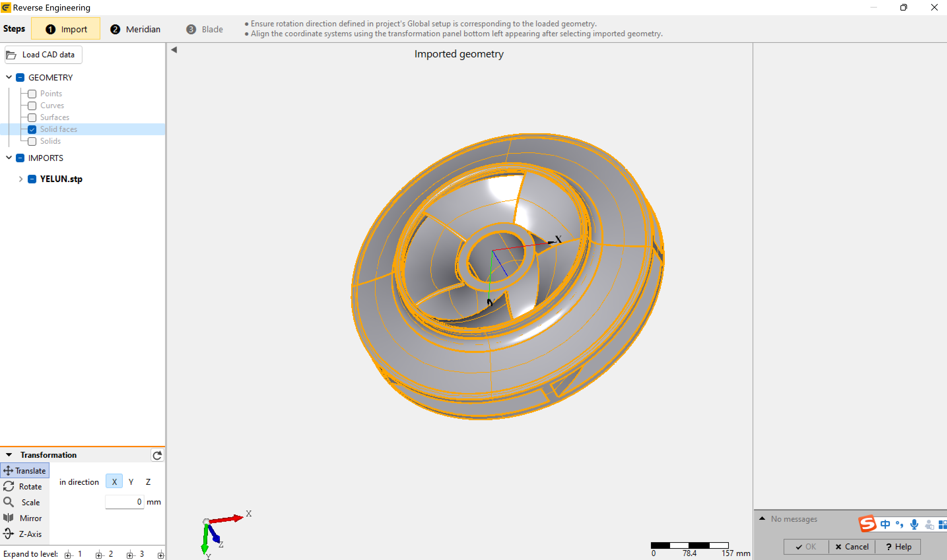Expand the YELUN.stp import node

[x=21, y=179]
